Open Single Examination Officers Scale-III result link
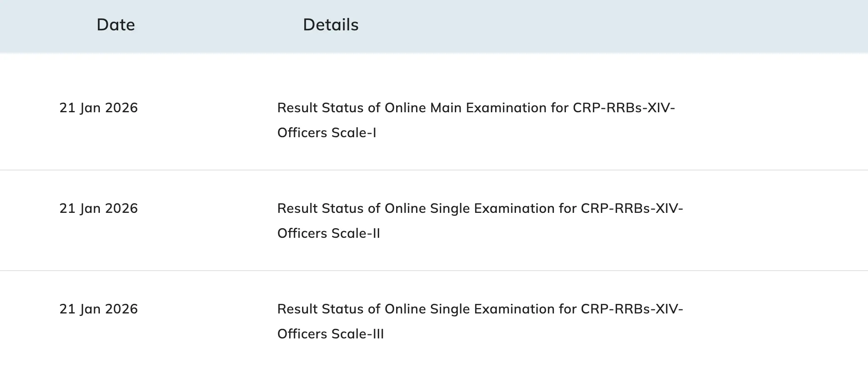The image size is (868, 370). click(480, 309)
